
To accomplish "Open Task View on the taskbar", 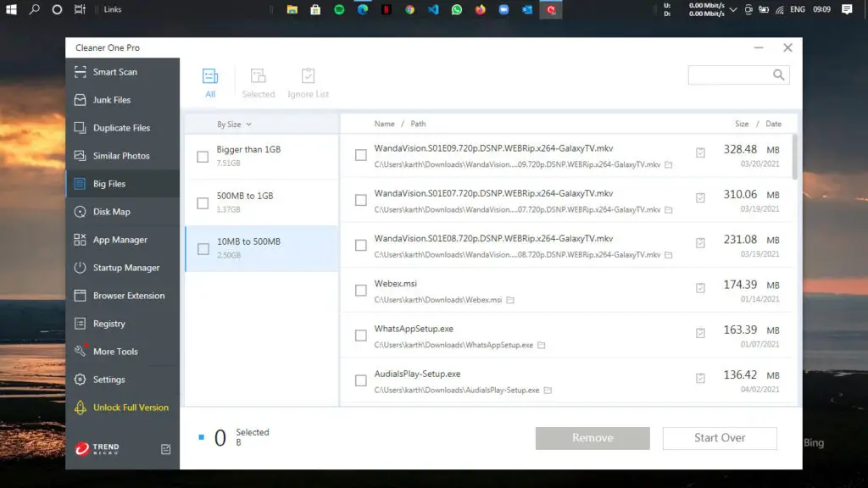I will pos(80,9).
